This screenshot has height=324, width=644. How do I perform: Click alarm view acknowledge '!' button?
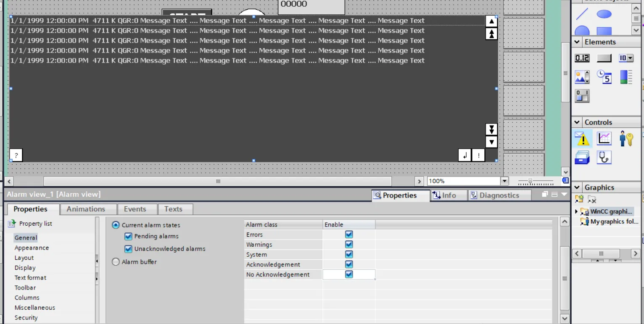pos(479,155)
